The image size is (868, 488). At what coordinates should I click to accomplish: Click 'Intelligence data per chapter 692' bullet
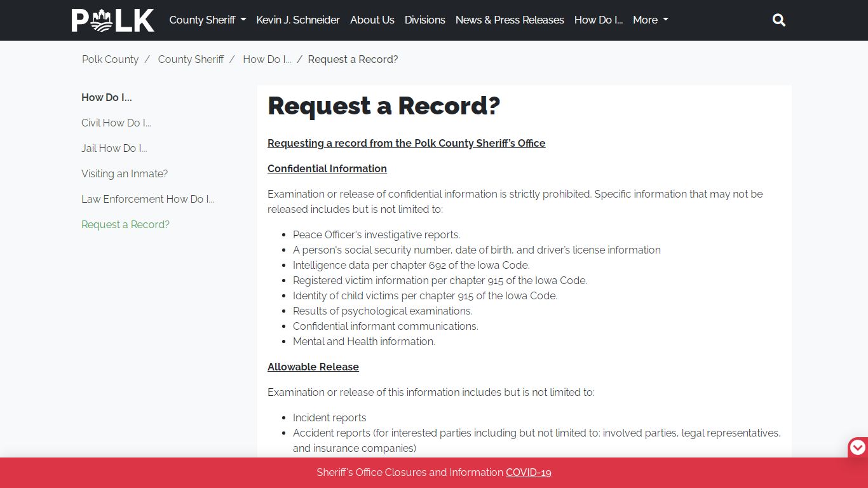pyautogui.click(x=411, y=265)
